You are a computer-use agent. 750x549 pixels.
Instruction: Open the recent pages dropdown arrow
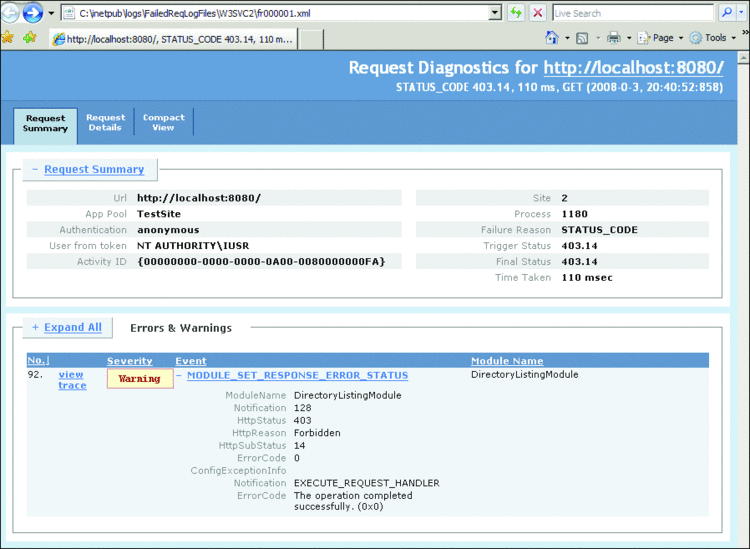pos(51,13)
